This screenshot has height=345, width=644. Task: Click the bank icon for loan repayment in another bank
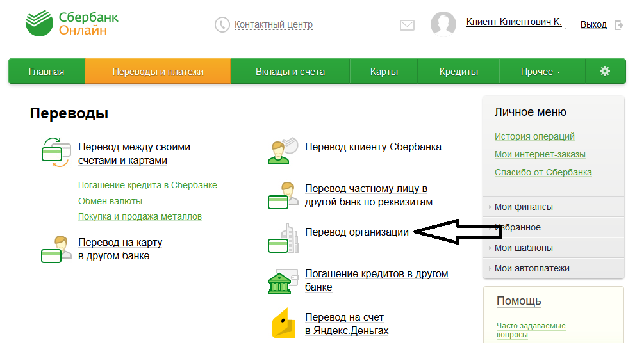tap(283, 282)
